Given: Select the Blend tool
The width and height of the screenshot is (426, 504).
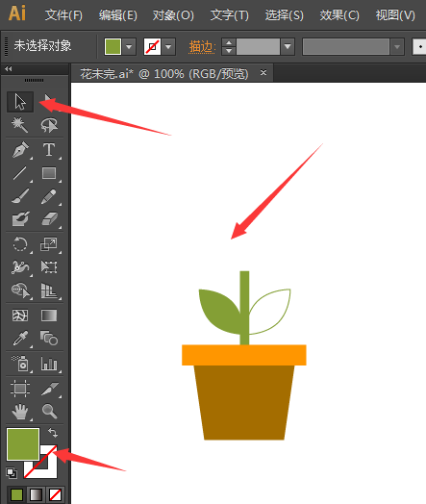Looking at the screenshot, I should coord(49,339).
